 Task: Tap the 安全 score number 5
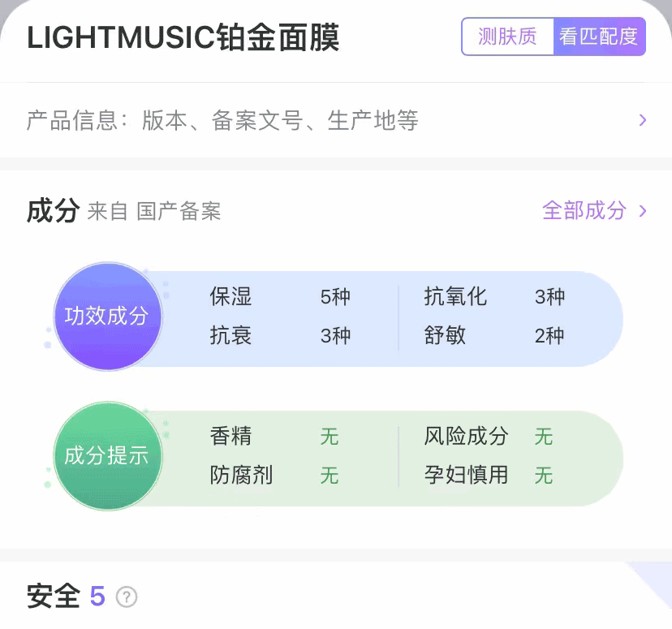tap(97, 597)
